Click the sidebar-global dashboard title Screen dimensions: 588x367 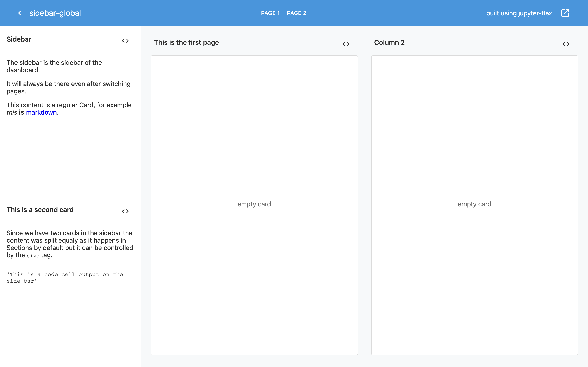55,13
